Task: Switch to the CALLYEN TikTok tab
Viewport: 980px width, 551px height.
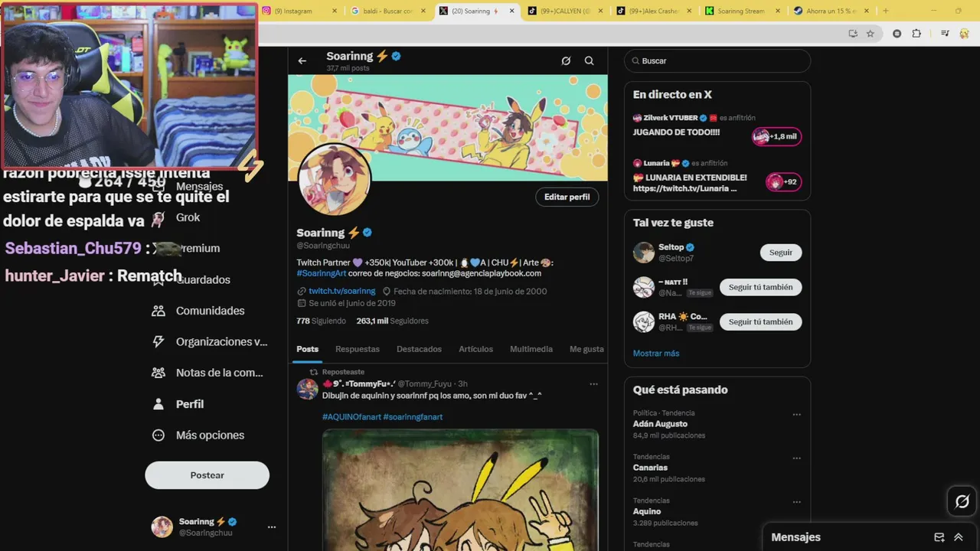Action: click(564, 11)
